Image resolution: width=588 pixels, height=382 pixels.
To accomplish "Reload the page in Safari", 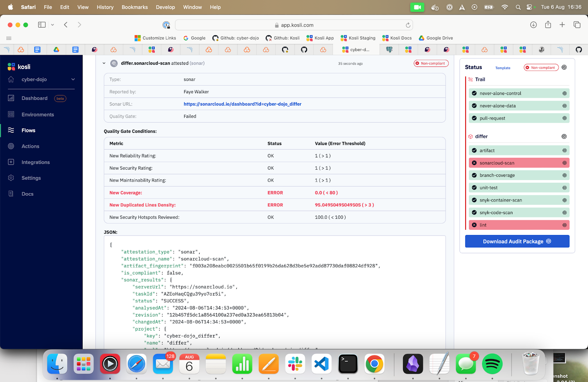I will click(x=408, y=25).
